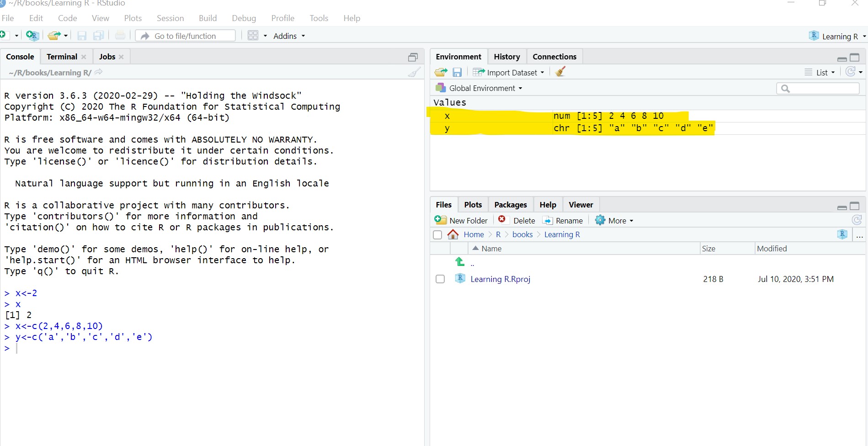Click the New Folder button
Screen dimensions: 868x446
click(x=462, y=221)
